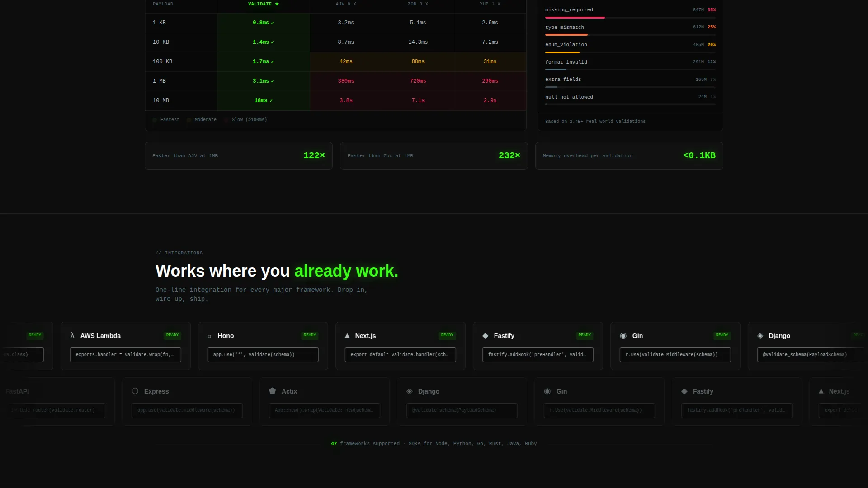Click the 122× Faster than AJV stat card
This screenshot has width=868, height=488.
point(239,156)
